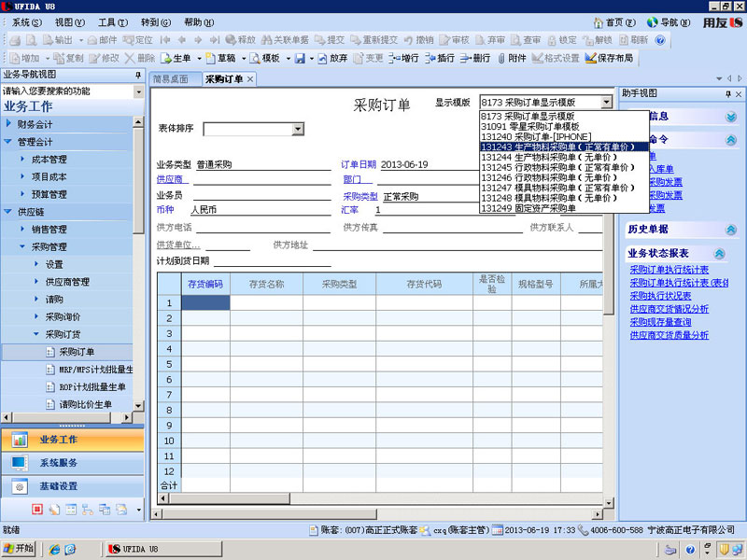Collapse 供应链 tree node
This screenshot has height=560, width=747.
pos(8,212)
